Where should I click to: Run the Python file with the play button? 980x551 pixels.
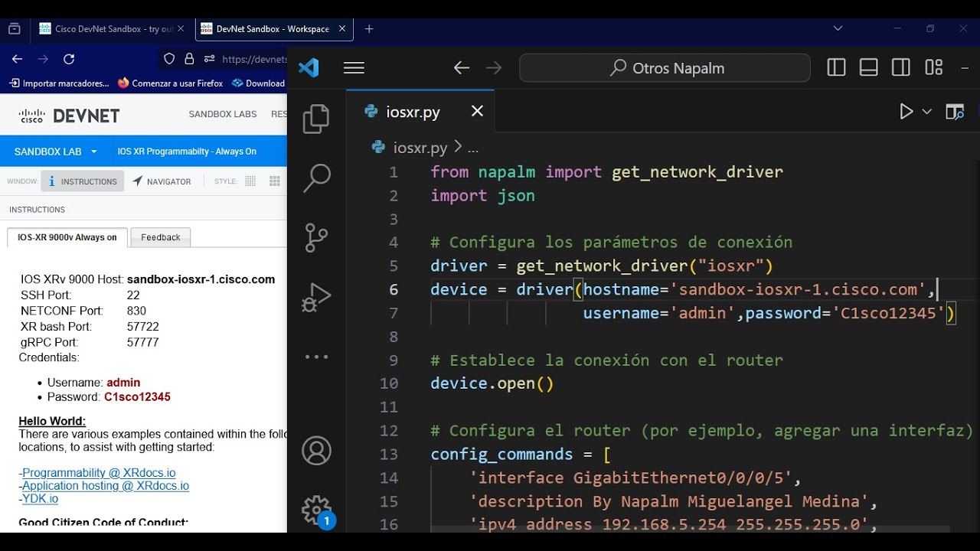coord(906,112)
